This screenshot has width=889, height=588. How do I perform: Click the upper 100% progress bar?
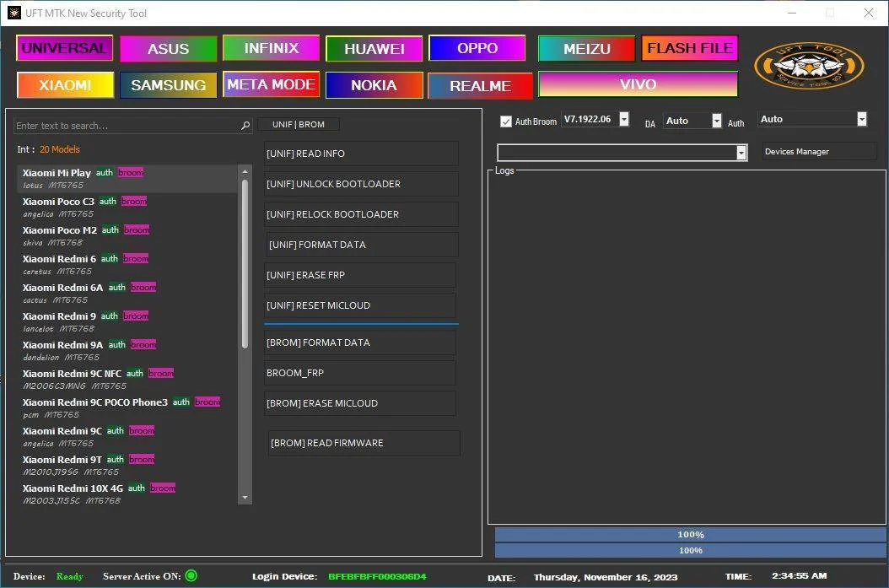coord(690,535)
